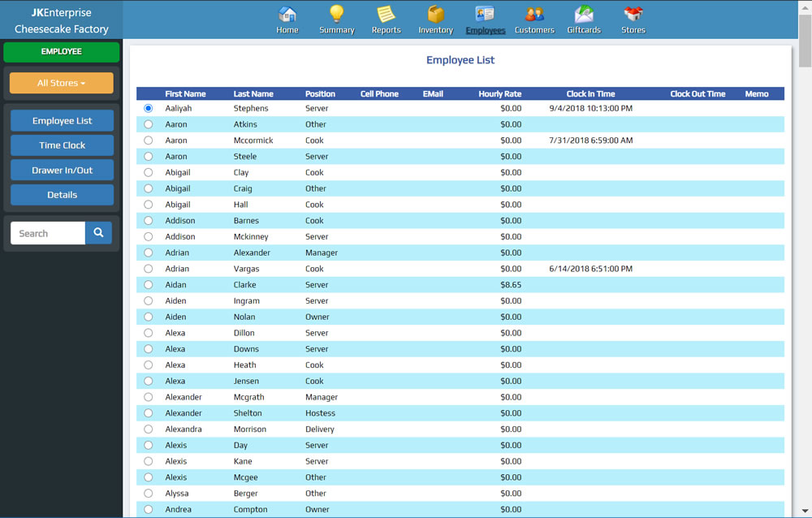812x518 pixels.
Task: Open the Summary lightbulb icon
Action: tap(337, 14)
